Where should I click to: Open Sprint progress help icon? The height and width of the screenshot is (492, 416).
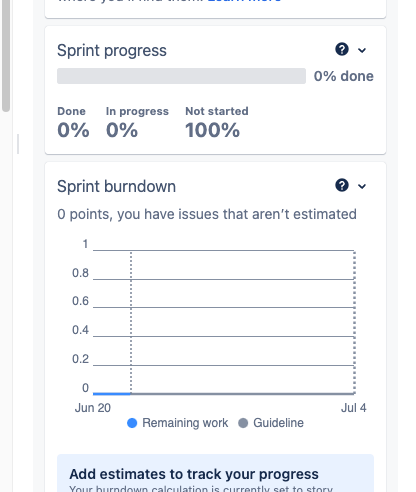(342, 50)
